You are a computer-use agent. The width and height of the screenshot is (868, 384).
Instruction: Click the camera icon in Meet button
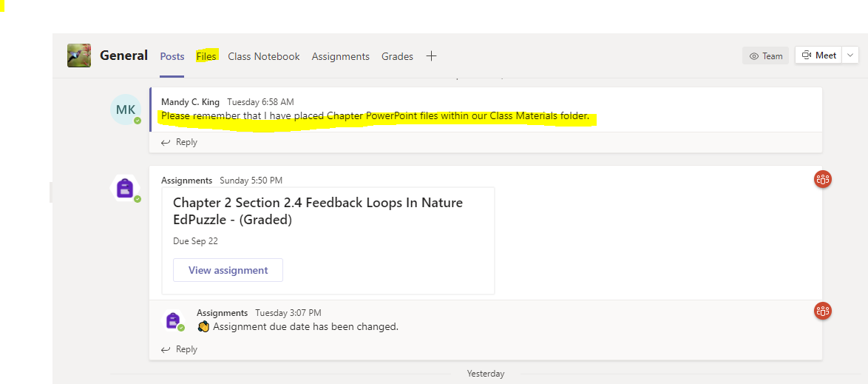click(x=807, y=55)
